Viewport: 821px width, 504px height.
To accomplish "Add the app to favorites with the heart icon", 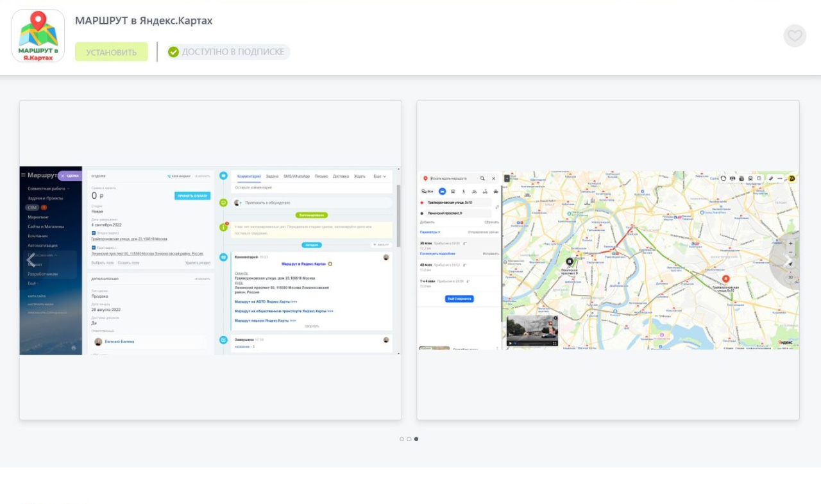I will pyautogui.click(x=795, y=36).
